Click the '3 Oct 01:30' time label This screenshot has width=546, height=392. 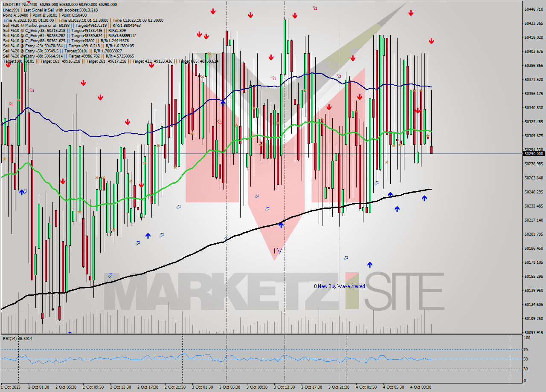coord(202,387)
